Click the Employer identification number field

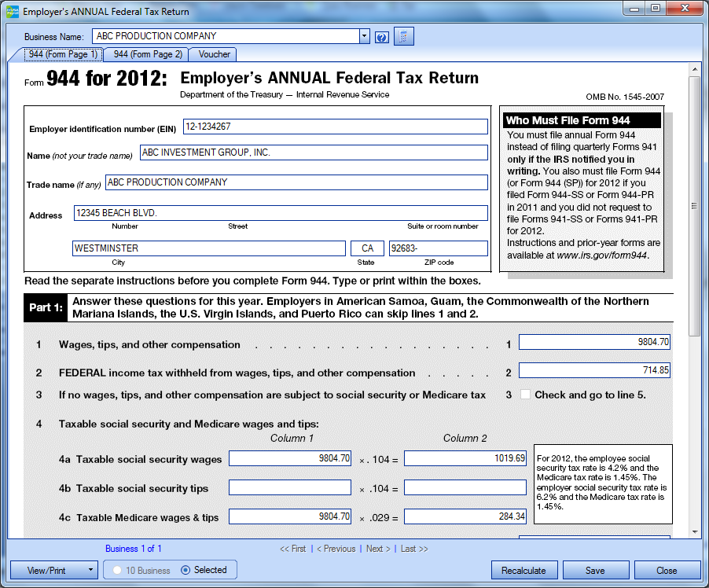pyautogui.click(x=335, y=127)
